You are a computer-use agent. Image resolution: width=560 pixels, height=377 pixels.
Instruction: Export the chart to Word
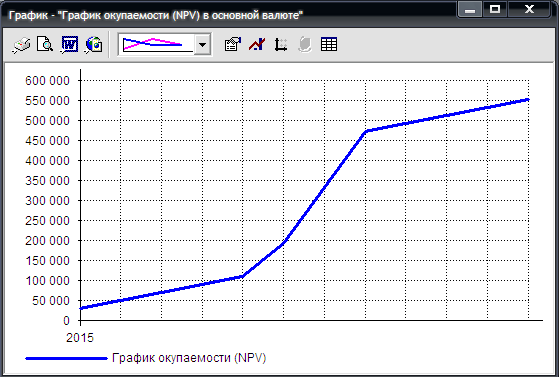[x=69, y=45]
